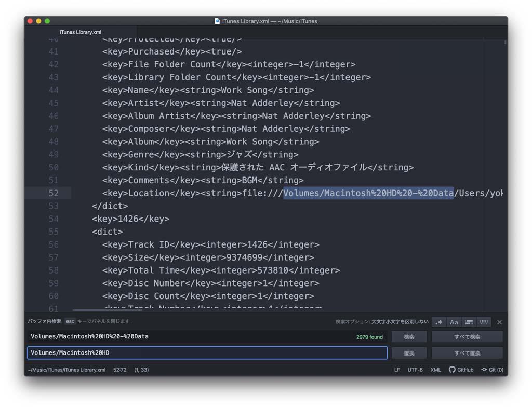This screenshot has height=408, width=532.
Task: Click the highlighted Volumes/Macintosh%20HD%20-%20Data match on line 52
Action: 368,193
